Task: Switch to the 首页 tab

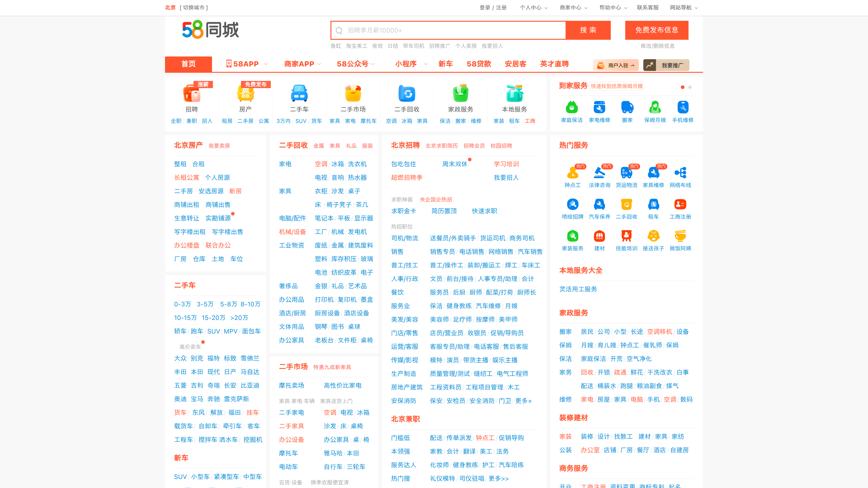Action: [x=188, y=64]
